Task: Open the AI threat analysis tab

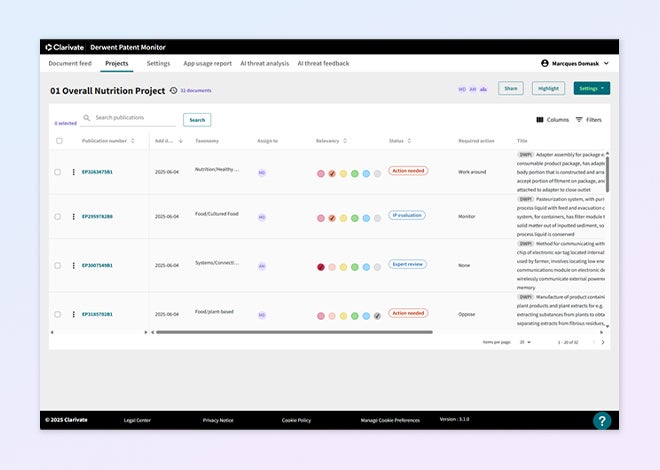Action: 264,63
